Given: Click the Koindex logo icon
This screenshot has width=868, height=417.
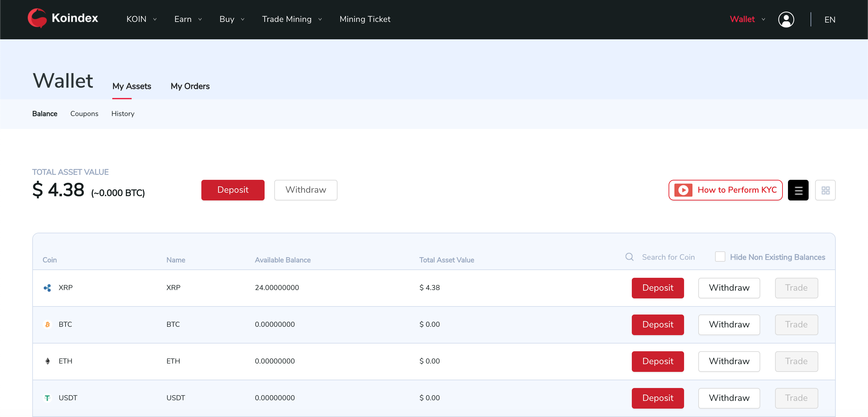Looking at the screenshot, I should click(37, 18).
